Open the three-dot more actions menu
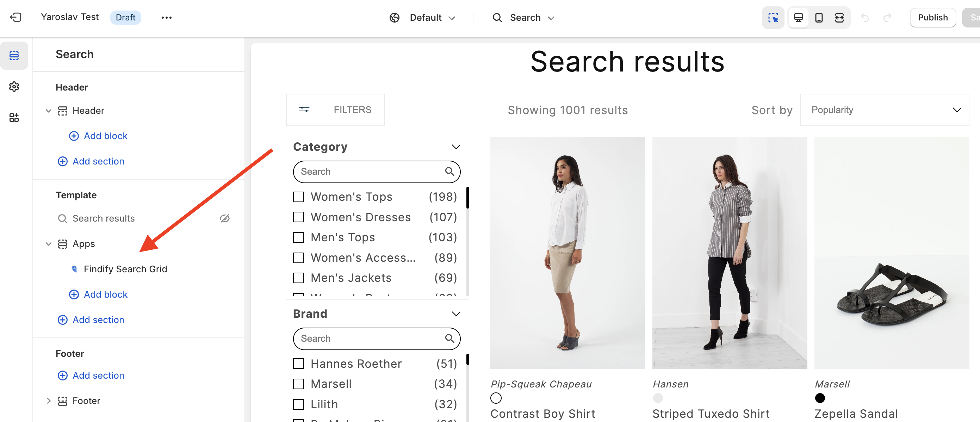The image size is (980, 422). tap(166, 18)
